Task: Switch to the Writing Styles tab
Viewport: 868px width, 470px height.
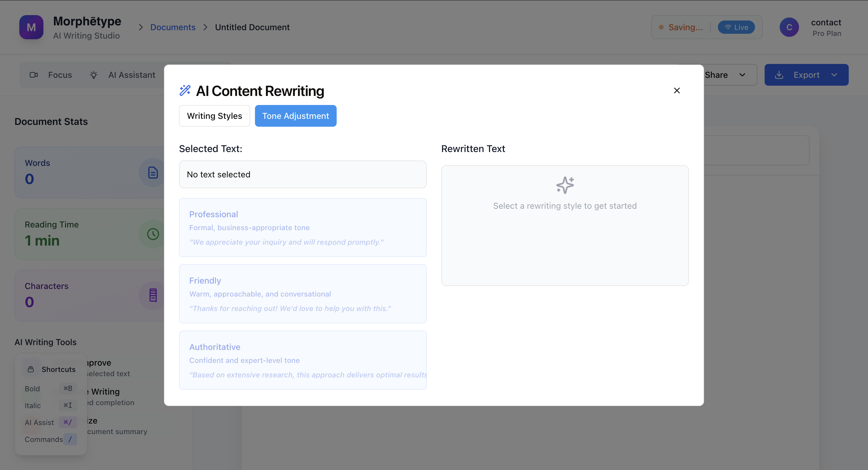Action: coord(214,116)
